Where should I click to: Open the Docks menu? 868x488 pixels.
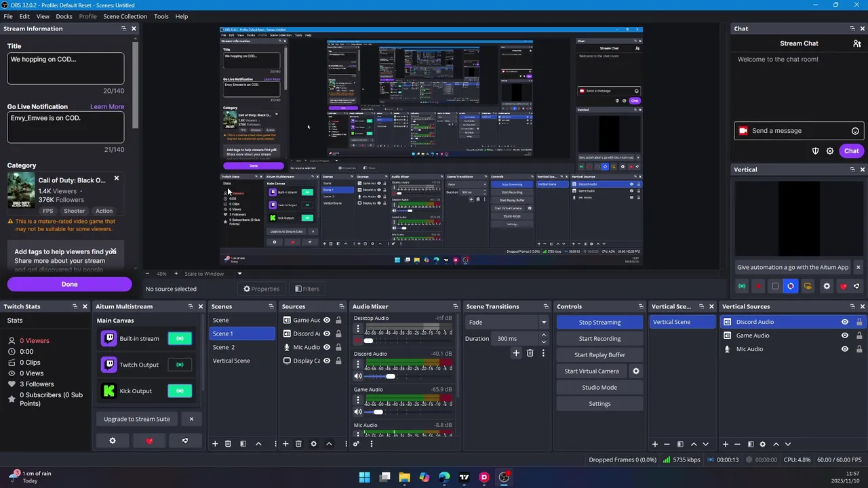pos(64,16)
